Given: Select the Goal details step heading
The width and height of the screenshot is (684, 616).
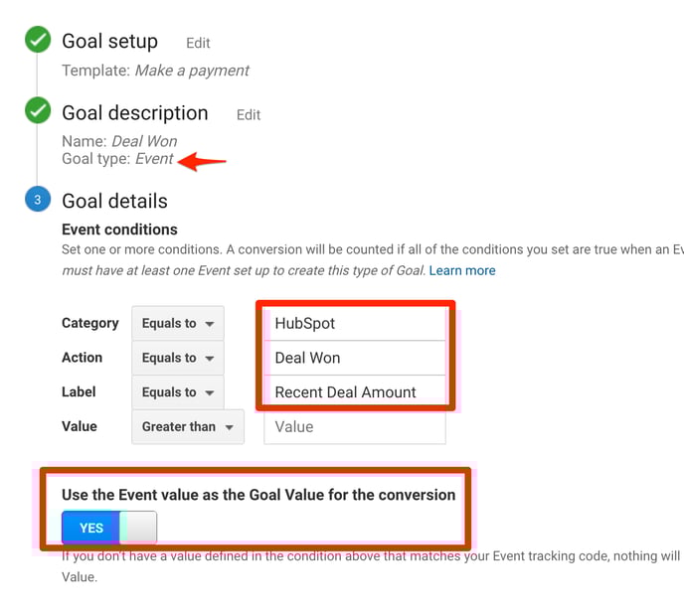Looking at the screenshot, I should pyautogui.click(x=114, y=201).
